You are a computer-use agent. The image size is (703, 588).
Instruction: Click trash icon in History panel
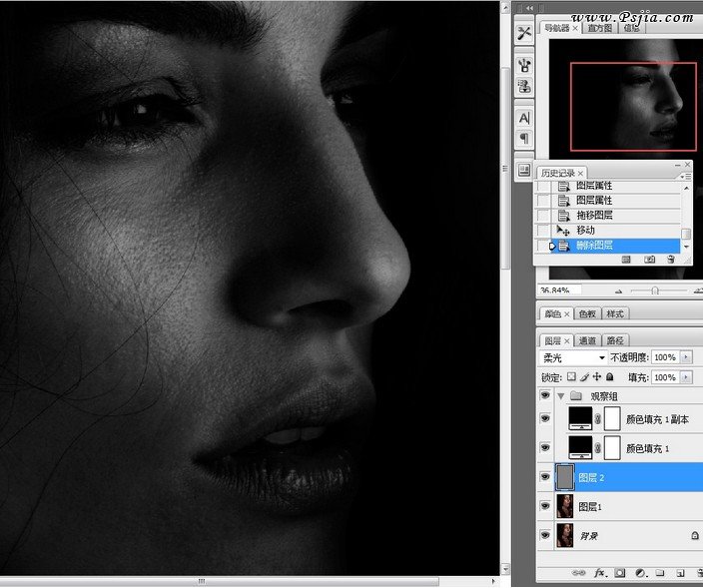click(x=671, y=260)
